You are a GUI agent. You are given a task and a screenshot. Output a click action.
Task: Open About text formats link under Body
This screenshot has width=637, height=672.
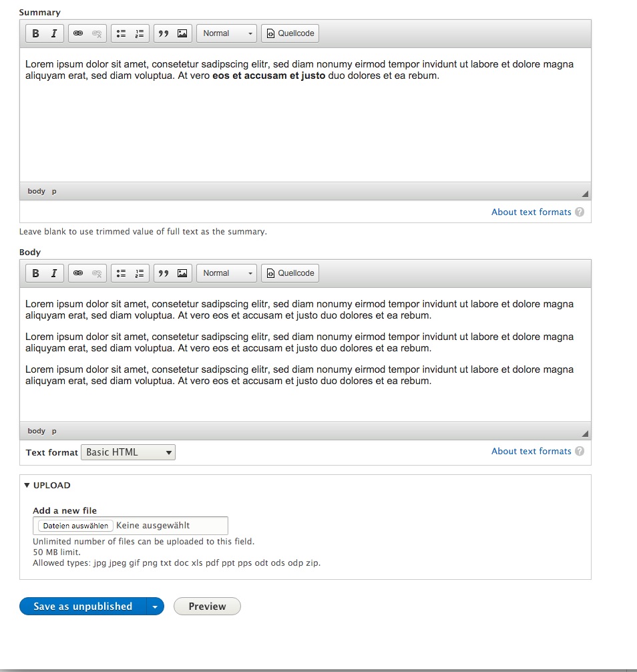532,451
